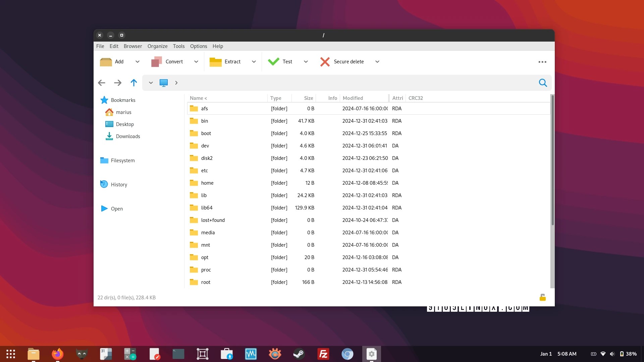Open the three-dots toolbar overflow menu
Viewport: 644px width, 362px height.
click(x=542, y=62)
